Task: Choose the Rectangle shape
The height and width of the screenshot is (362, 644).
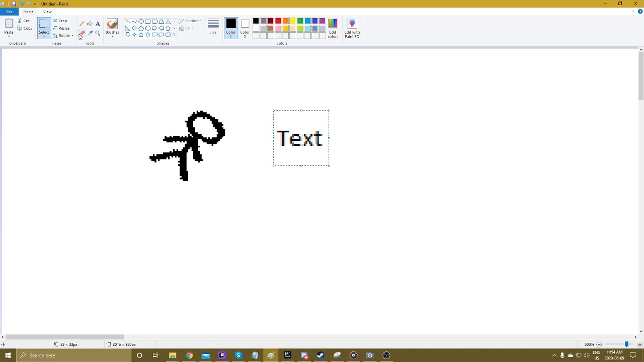Action: tap(148, 22)
